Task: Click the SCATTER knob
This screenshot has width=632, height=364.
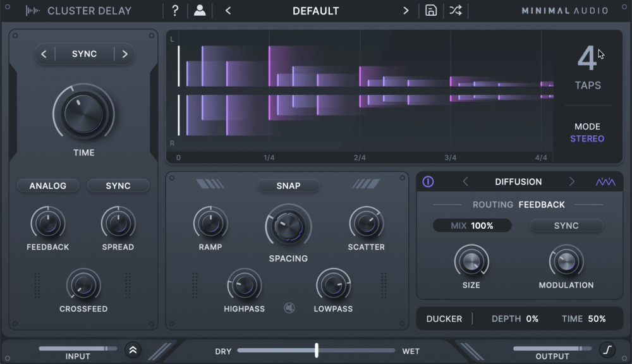Action: tap(367, 223)
